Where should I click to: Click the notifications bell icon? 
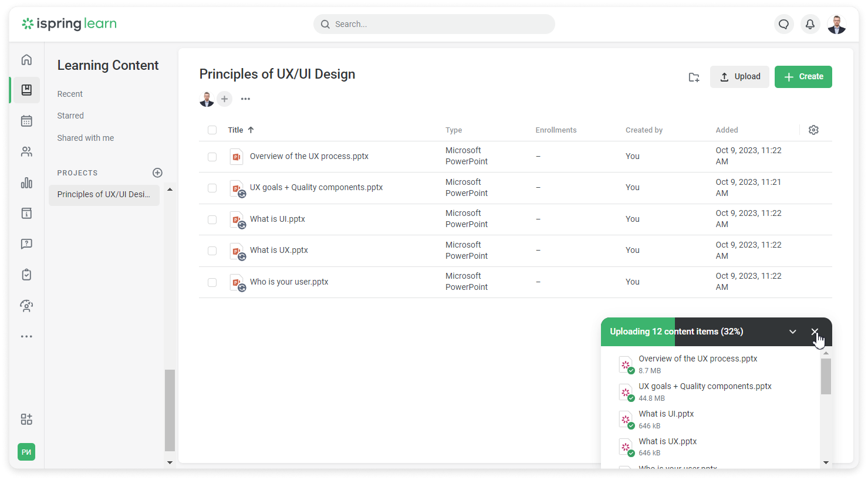point(810,24)
